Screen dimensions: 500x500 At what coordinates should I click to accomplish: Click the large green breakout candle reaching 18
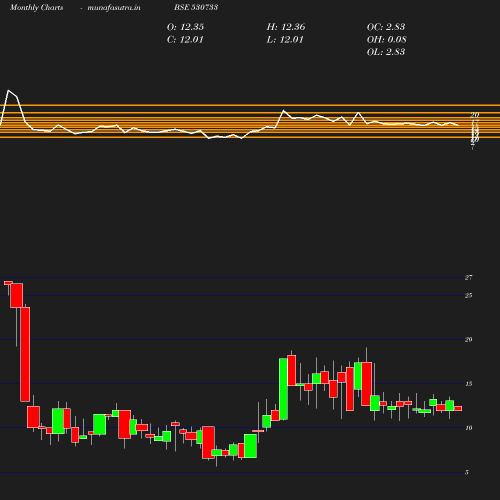283,389
